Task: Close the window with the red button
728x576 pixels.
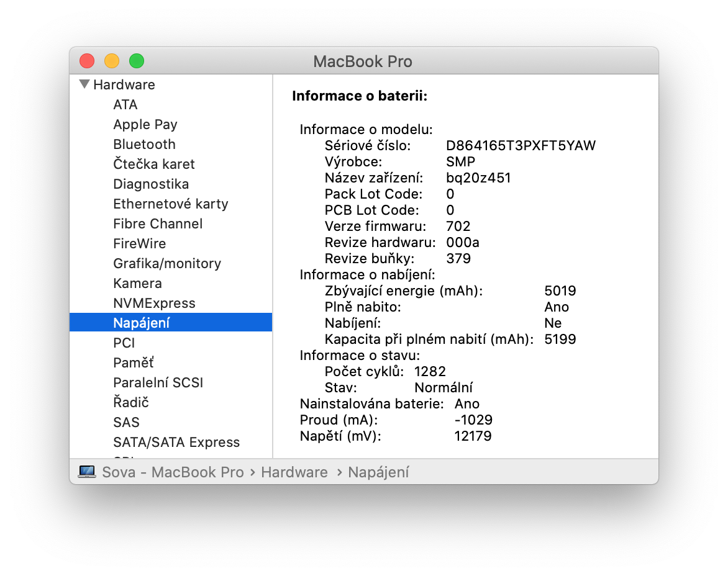Action: point(87,61)
